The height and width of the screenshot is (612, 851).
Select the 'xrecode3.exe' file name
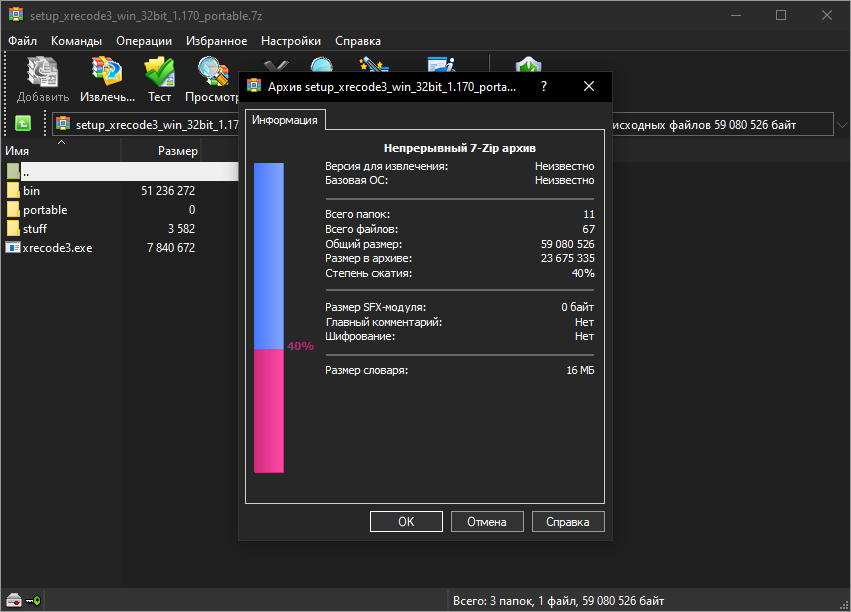[x=58, y=247]
